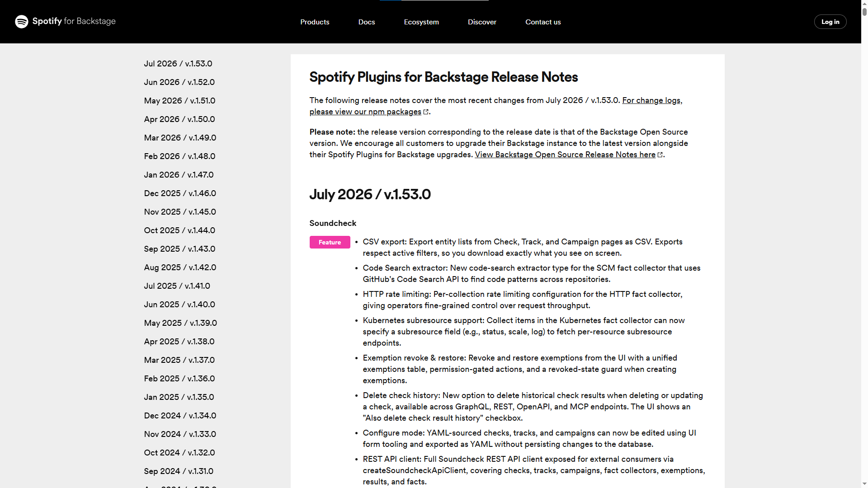The width and height of the screenshot is (868, 488).
Task: Click the Configure mode bullet text
Action: click(529, 439)
